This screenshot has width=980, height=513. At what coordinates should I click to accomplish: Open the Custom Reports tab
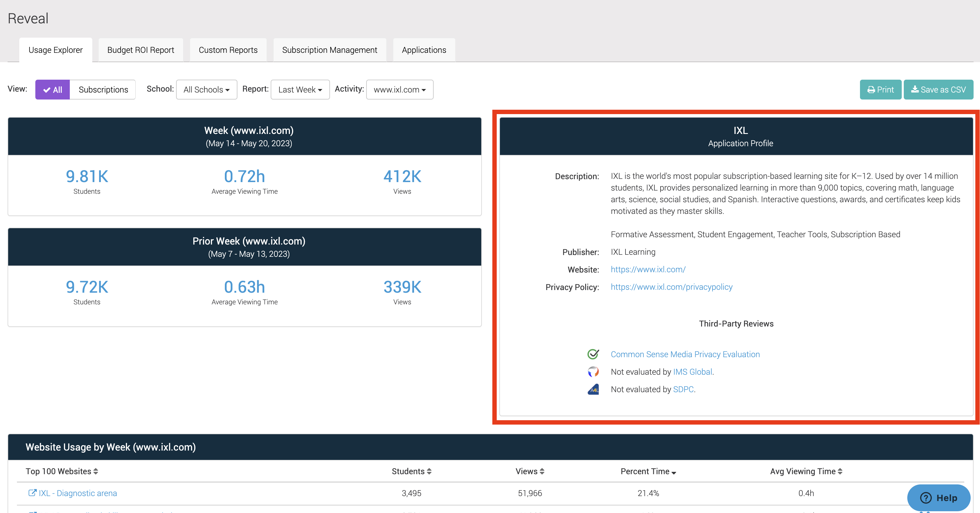click(x=228, y=50)
